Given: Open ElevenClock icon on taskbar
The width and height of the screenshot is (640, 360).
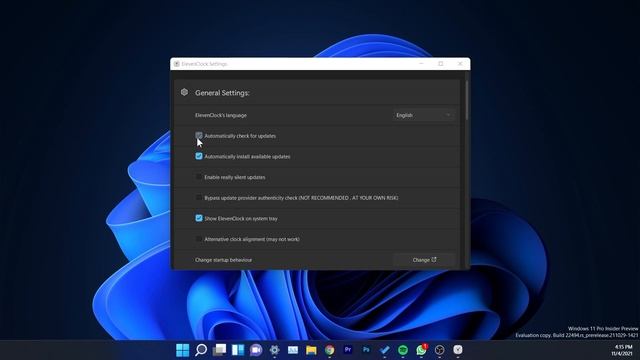Looking at the screenshot, I should point(458,350).
